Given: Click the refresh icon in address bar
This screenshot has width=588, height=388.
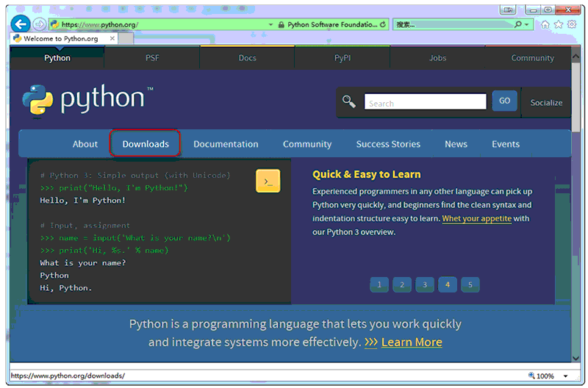Looking at the screenshot, I should pyautogui.click(x=382, y=24).
